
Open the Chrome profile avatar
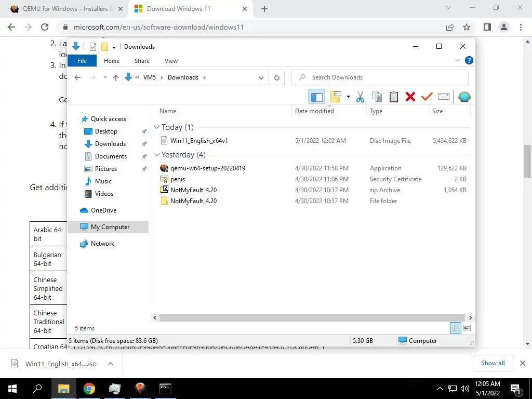tap(504, 27)
